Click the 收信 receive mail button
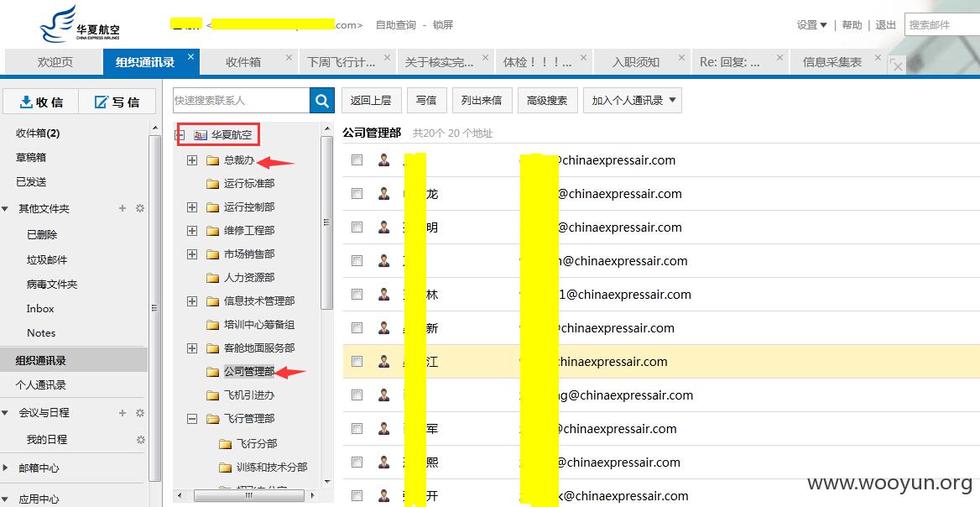 coord(41,102)
